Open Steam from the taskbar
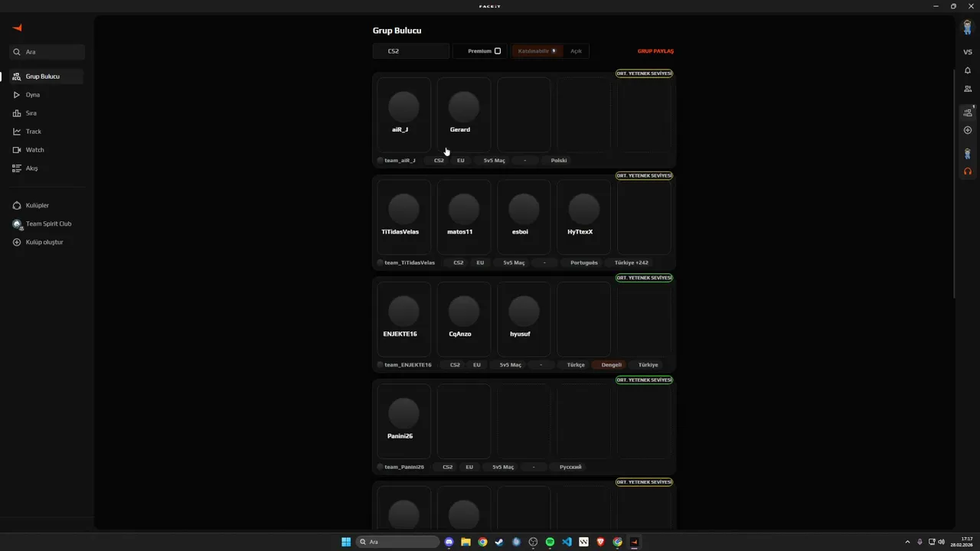The image size is (980, 551). [x=499, y=542]
